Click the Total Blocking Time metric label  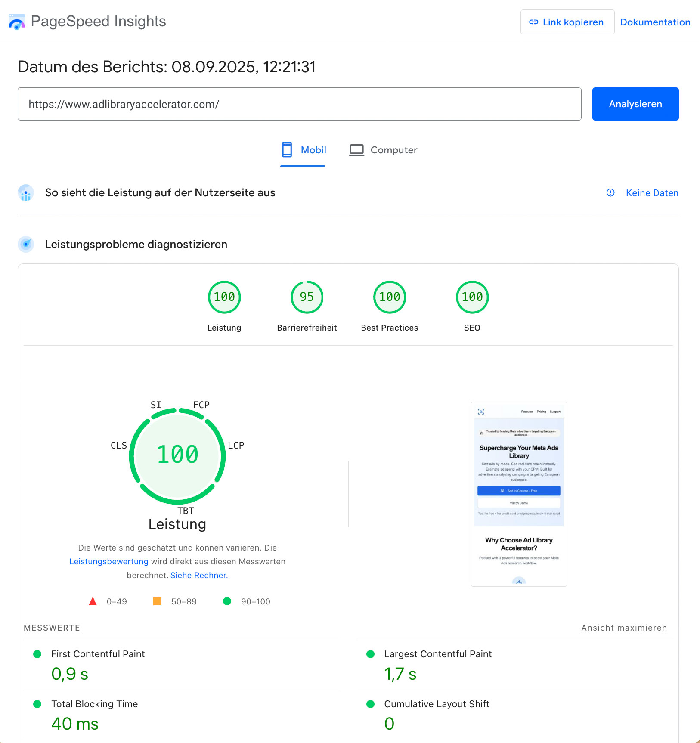(x=94, y=704)
